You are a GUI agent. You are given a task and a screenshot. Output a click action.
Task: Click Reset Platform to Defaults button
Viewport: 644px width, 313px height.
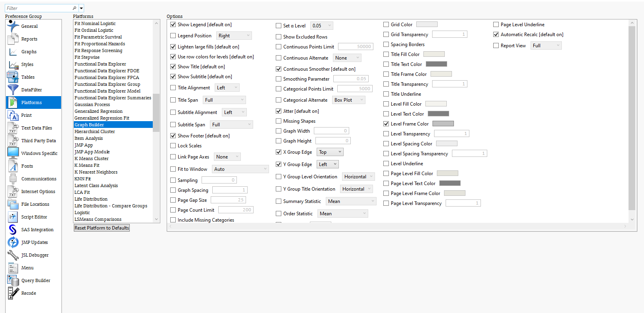click(102, 228)
